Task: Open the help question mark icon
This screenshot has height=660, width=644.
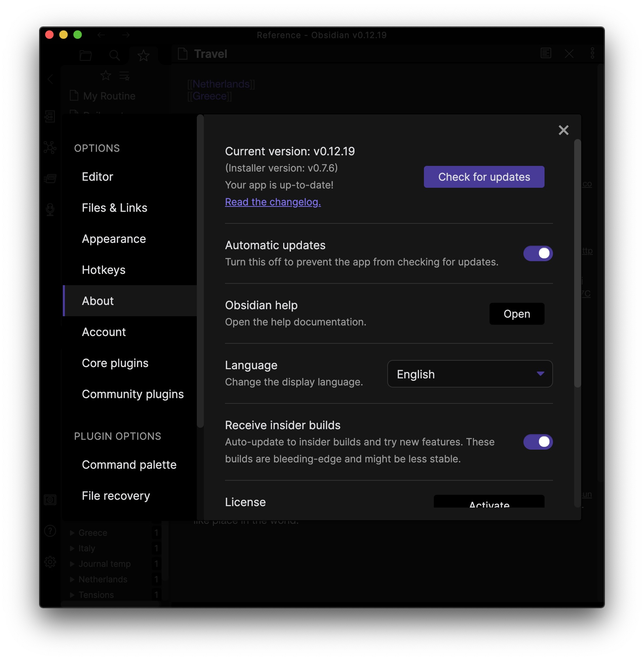Action: [x=50, y=531]
